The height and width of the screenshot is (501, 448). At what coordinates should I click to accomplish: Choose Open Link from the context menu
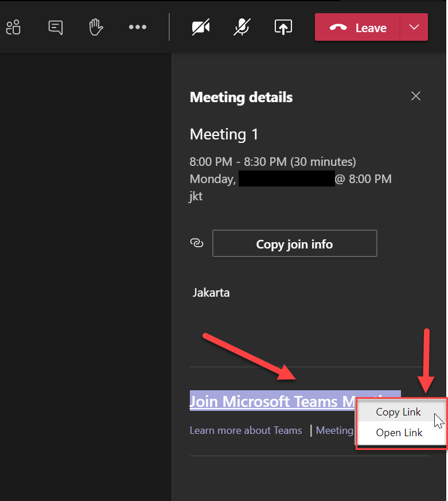tap(401, 433)
